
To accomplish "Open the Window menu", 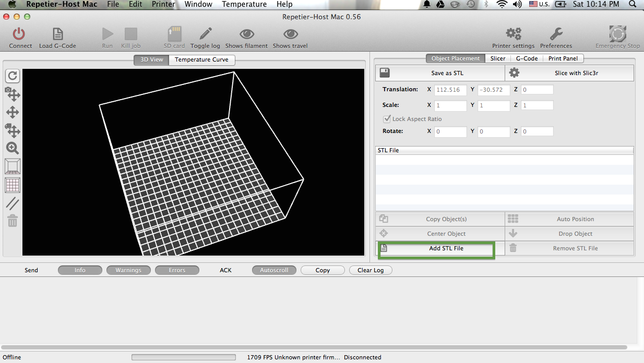I will (198, 4).
